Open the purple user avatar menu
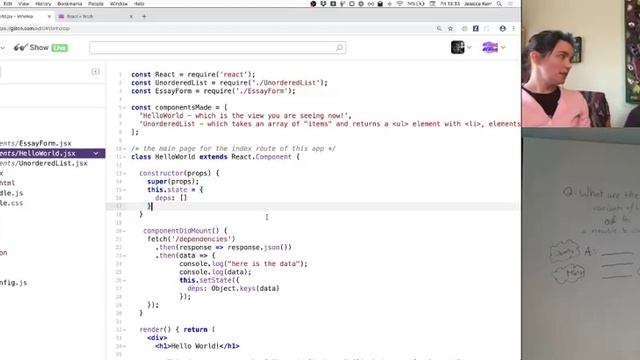The width and height of the screenshot is (640, 360). click(x=490, y=47)
